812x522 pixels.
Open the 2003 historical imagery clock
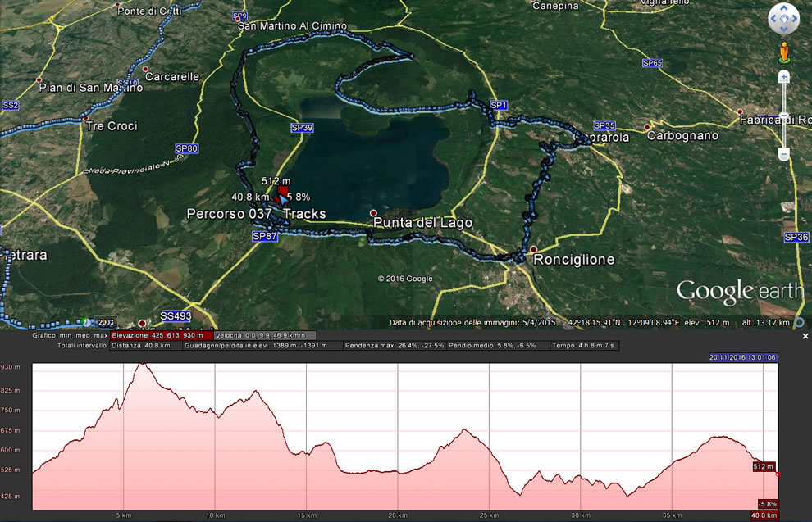(x=87, y=322)
